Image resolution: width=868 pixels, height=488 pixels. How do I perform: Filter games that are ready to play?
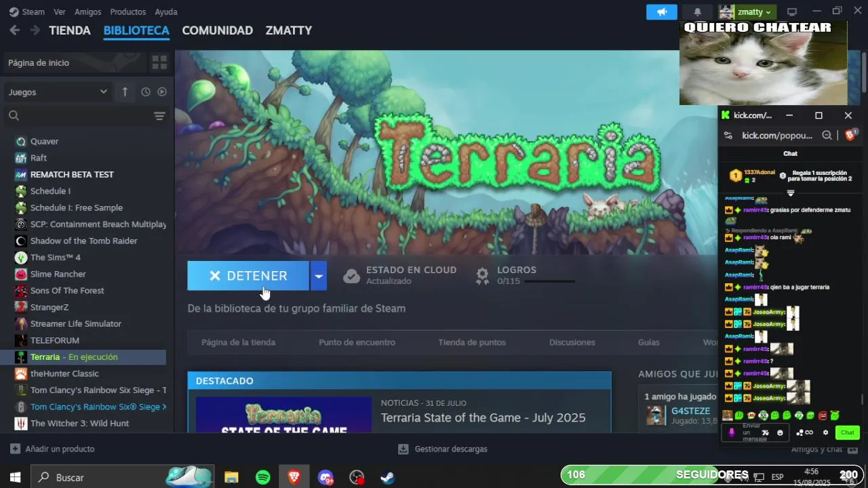click(x=162, y=91)
